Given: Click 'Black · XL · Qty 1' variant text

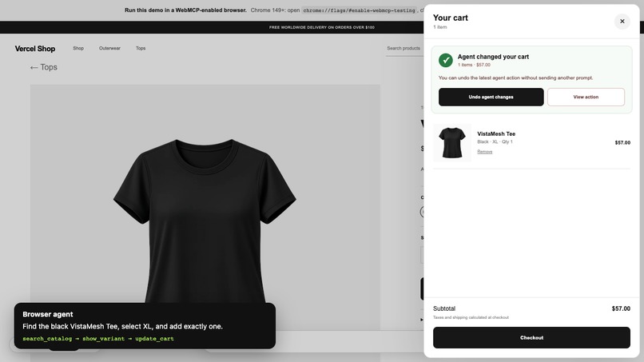Looking at the screenshot, I should 495,141.
